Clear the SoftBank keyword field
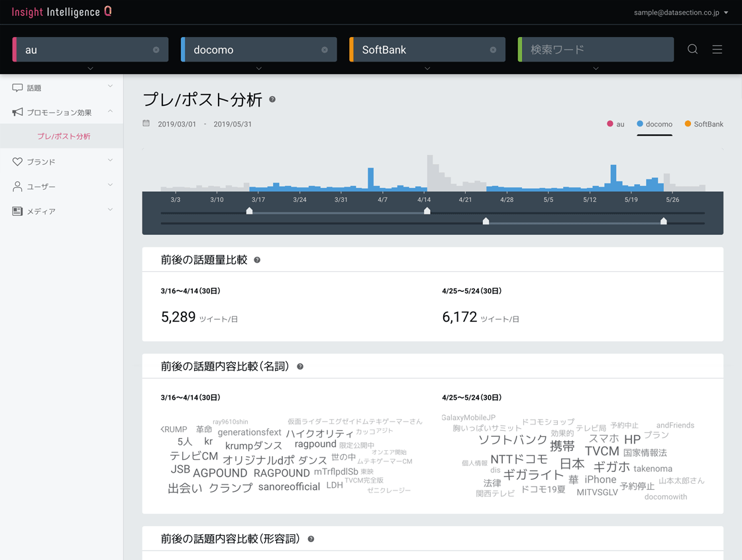742x560 pixels. click(x=493, y=50)
